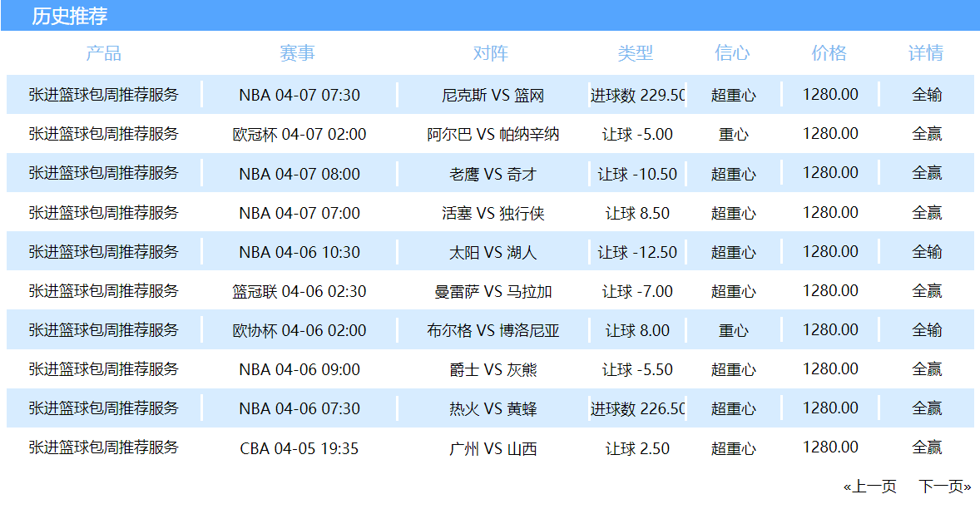This screenshot has height=514, width=980.
Task: Open 全输 detail for 尼克斯 VS 篮网
Action: pos(927,95)
